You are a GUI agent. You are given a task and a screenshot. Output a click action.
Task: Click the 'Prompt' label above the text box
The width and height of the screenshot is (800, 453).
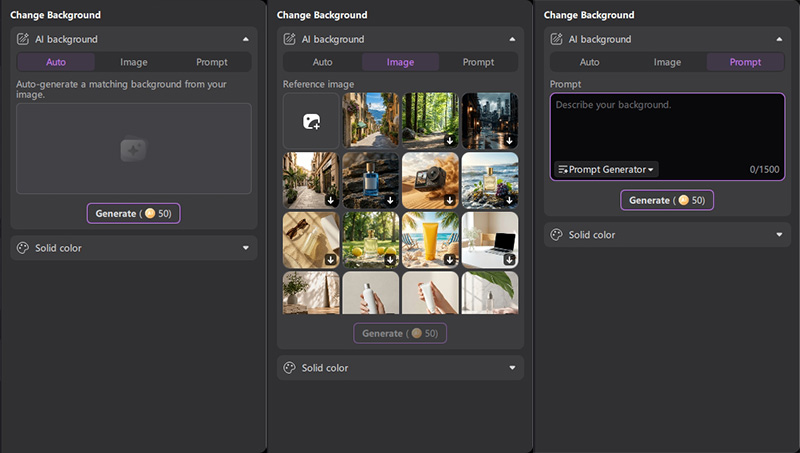[565, 84]
